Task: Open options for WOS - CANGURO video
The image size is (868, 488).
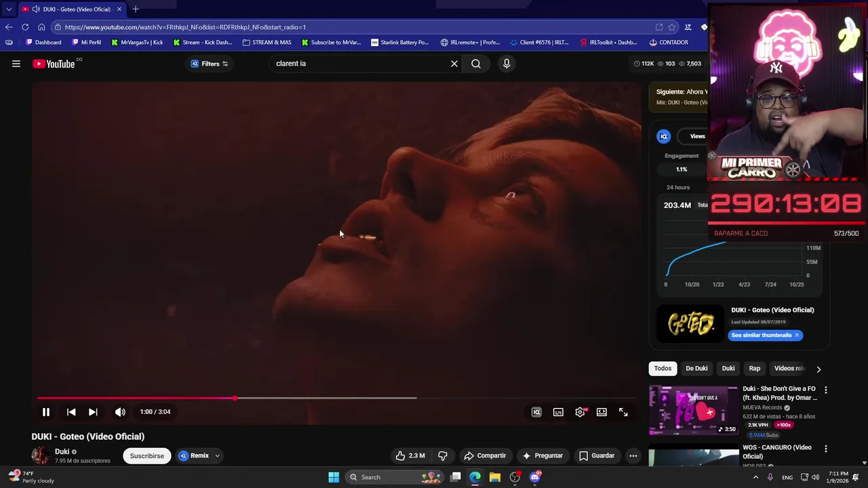Action: (x=826, y=449)
